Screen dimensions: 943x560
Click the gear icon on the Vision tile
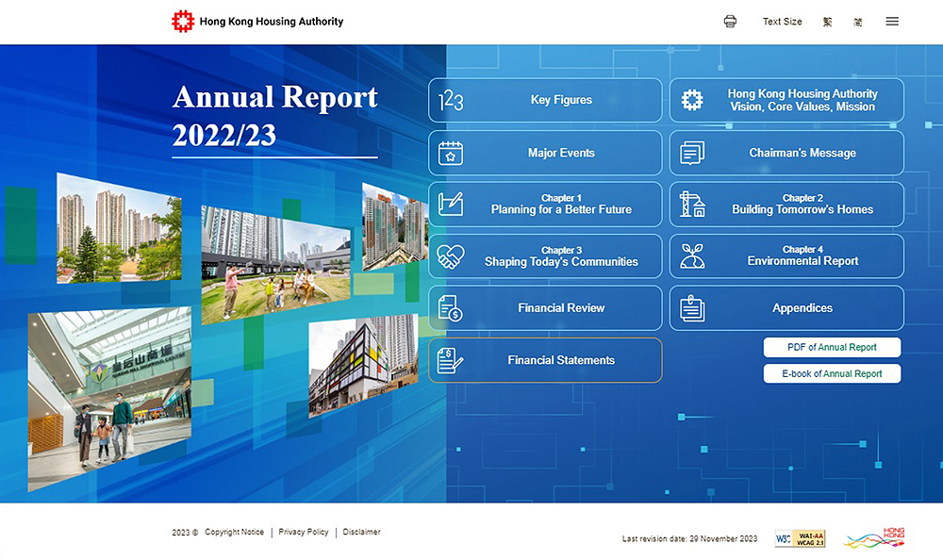coord(692,100)
